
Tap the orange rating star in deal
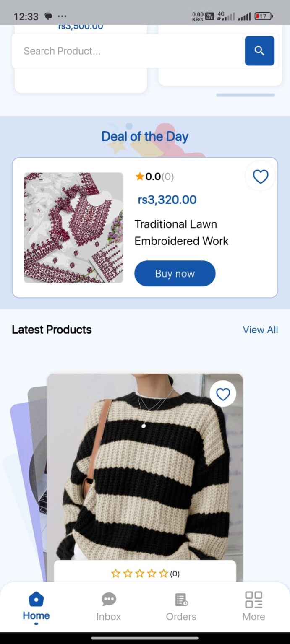[140, 177]
